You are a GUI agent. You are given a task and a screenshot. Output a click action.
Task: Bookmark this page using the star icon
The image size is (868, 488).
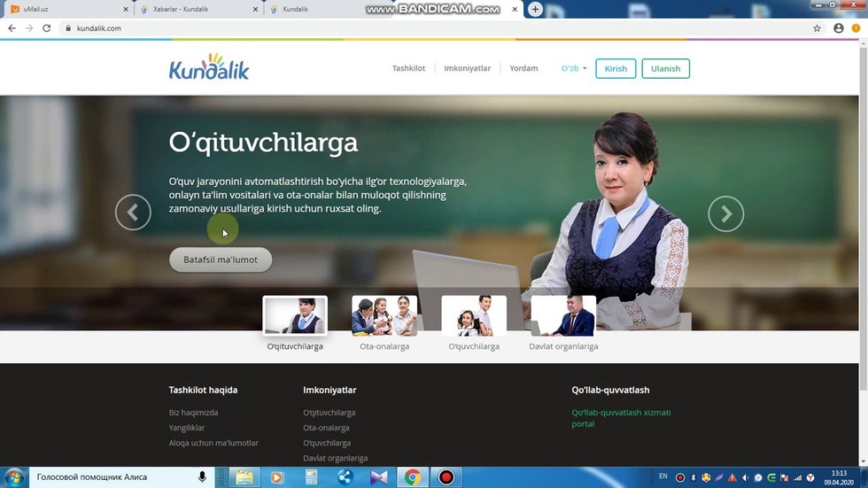(x=817, y=28)
